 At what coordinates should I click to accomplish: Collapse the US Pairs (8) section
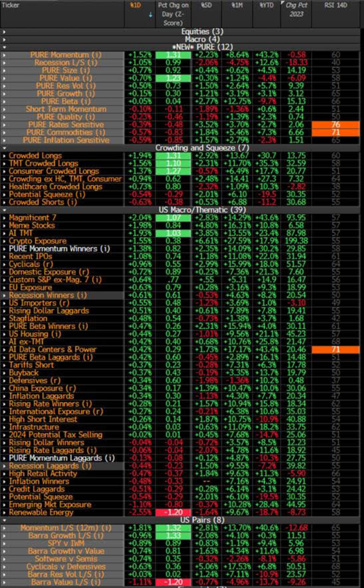tap(4, 520)
